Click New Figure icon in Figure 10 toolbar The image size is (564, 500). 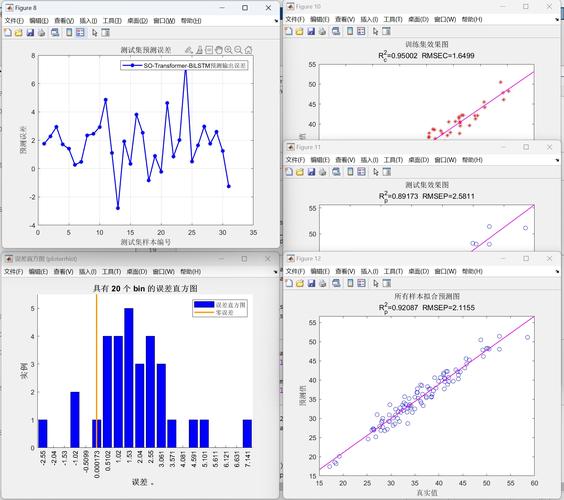(288, 31)
